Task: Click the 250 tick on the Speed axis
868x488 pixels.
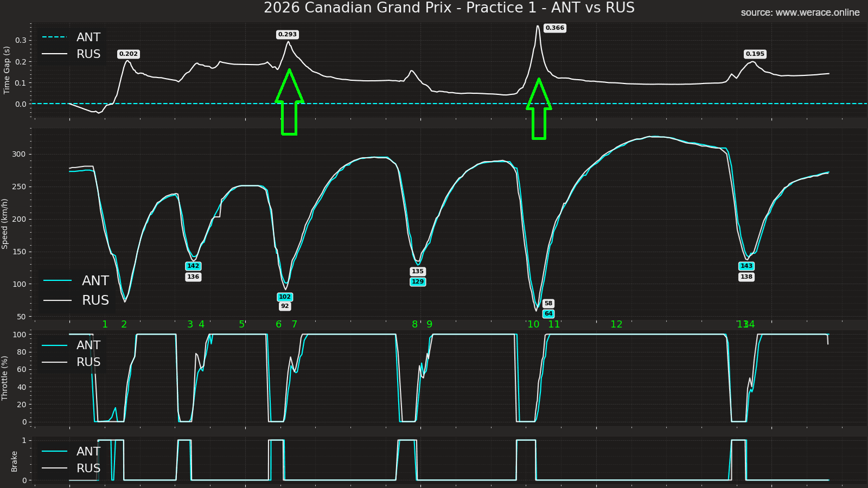Action: 18,187
